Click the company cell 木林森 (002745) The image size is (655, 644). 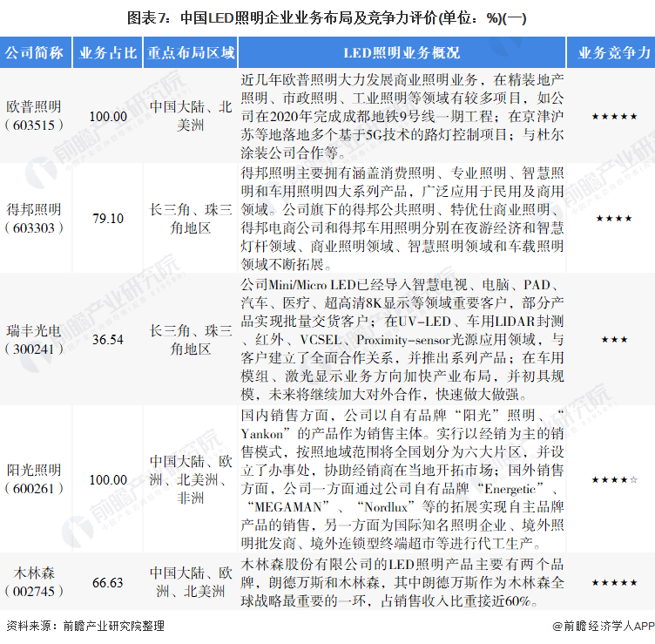point(34,582)
